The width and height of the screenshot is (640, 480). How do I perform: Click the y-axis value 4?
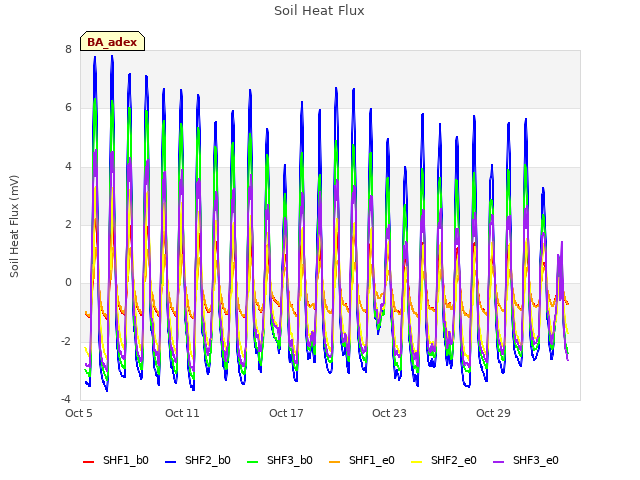click(68, 166)
